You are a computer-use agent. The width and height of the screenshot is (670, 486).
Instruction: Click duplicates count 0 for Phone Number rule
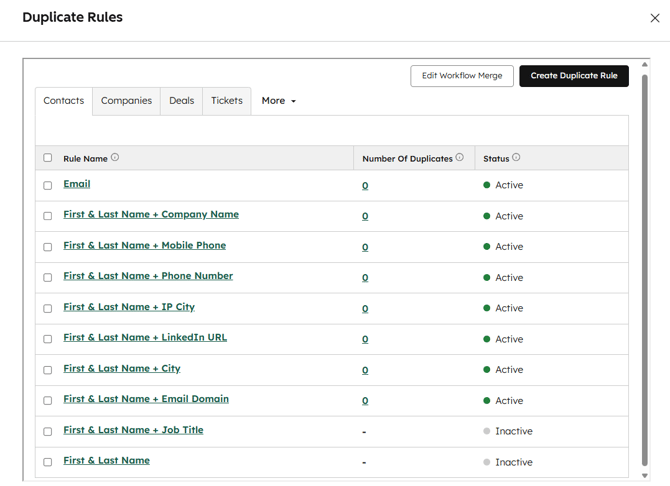point(365,278)
